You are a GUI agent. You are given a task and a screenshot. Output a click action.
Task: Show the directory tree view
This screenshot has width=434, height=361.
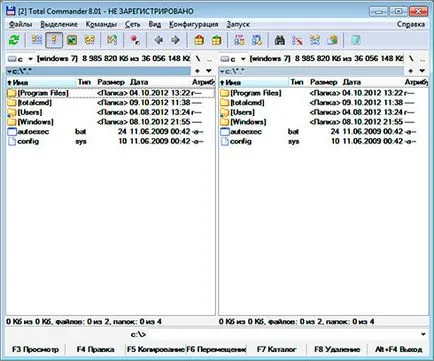tap(90, 40)
